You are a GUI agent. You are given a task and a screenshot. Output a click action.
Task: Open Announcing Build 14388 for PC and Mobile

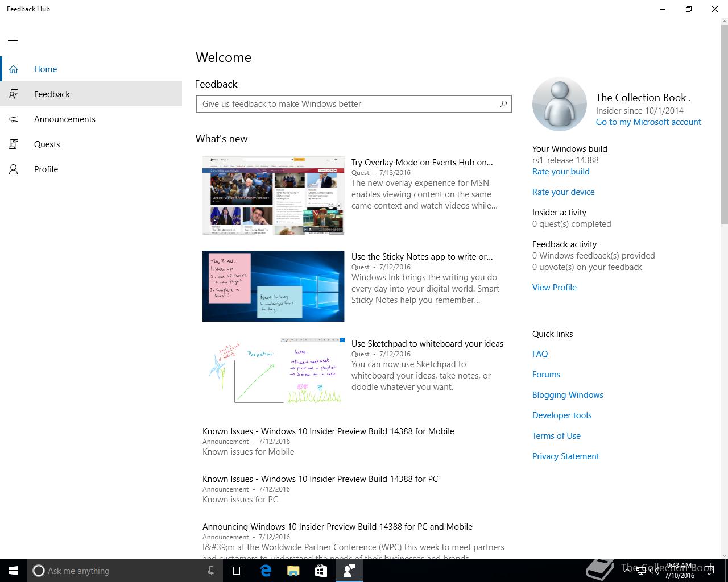[x=337, y=527]
